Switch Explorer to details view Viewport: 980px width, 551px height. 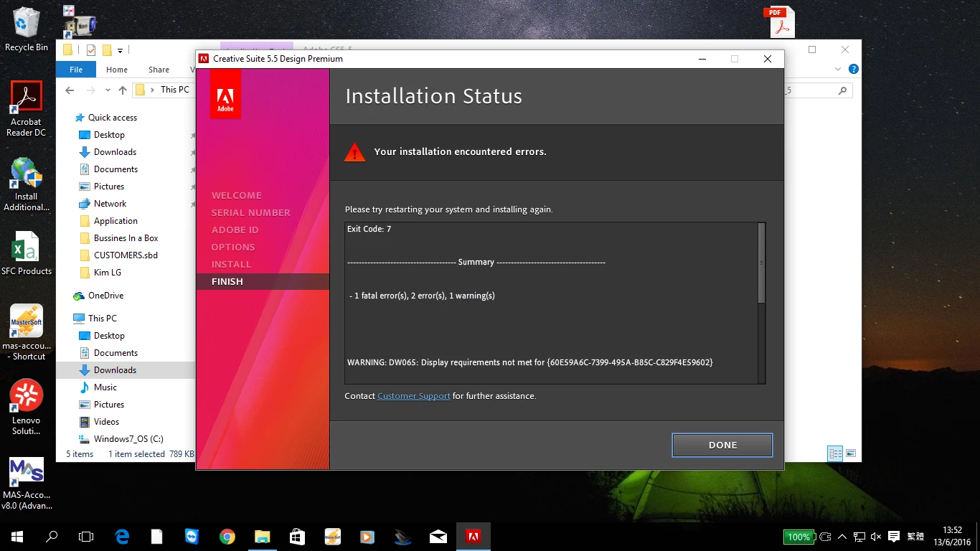835,453
